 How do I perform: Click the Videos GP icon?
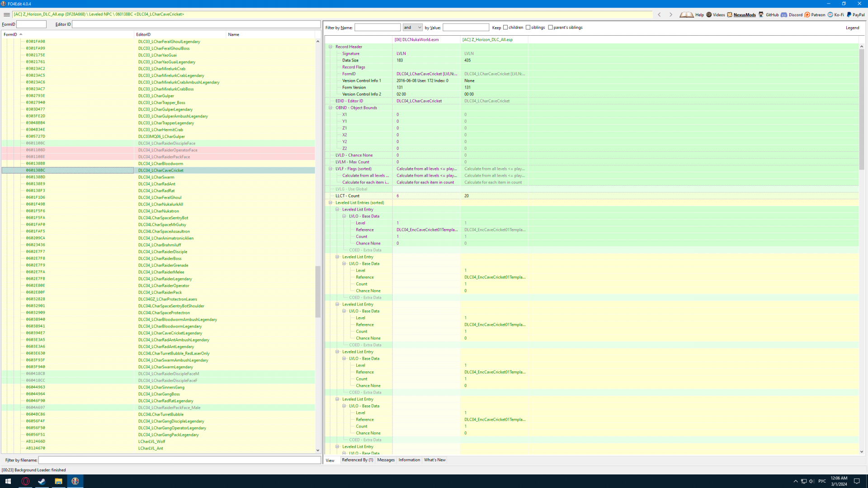[x=709, y=15]
